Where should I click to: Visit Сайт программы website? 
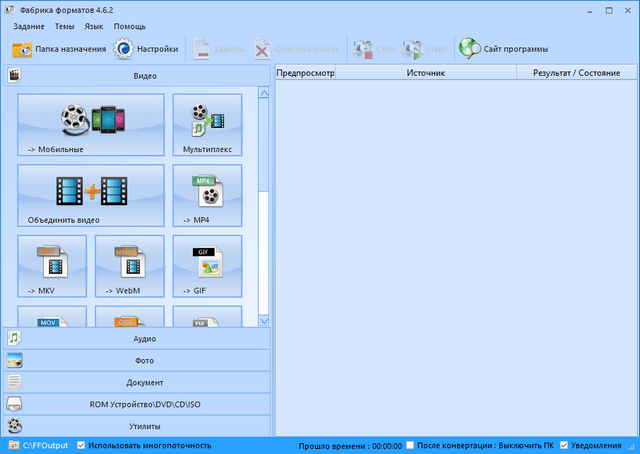503,48
